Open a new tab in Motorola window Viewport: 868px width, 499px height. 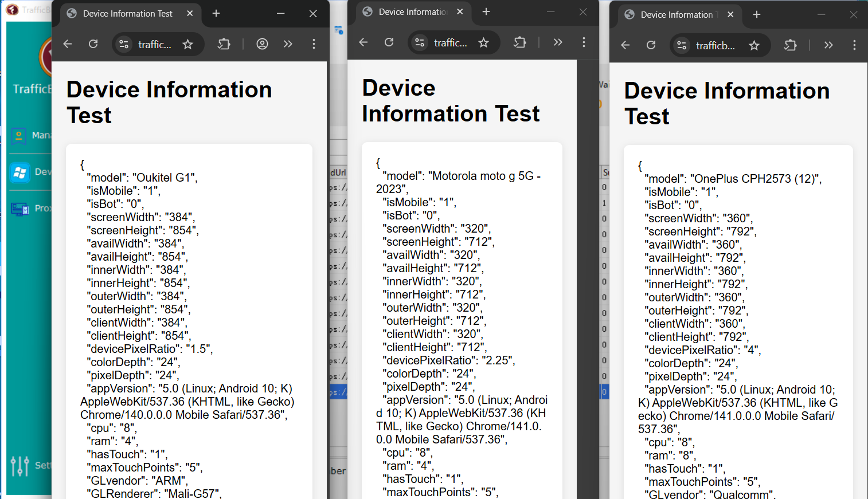pos(486,12)
